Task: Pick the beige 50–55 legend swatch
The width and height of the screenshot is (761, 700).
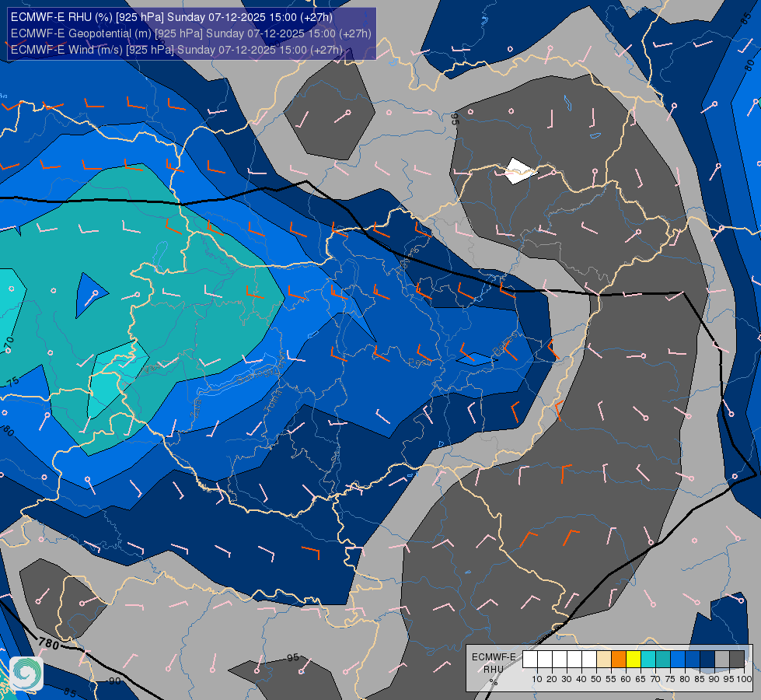Action: pos(604,660)
